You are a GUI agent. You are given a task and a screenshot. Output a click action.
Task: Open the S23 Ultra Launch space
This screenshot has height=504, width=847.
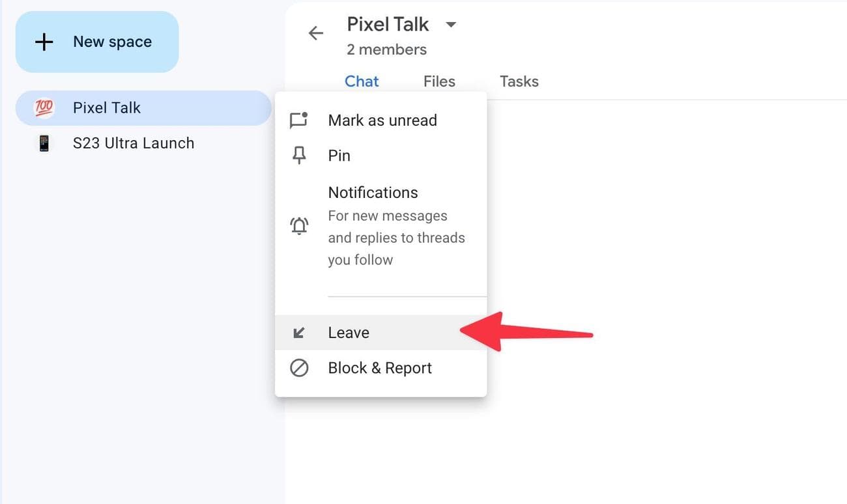(x=134, y=143)
